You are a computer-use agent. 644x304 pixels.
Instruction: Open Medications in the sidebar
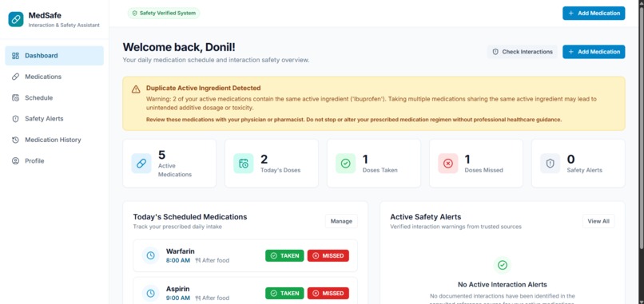coord(54,77)
